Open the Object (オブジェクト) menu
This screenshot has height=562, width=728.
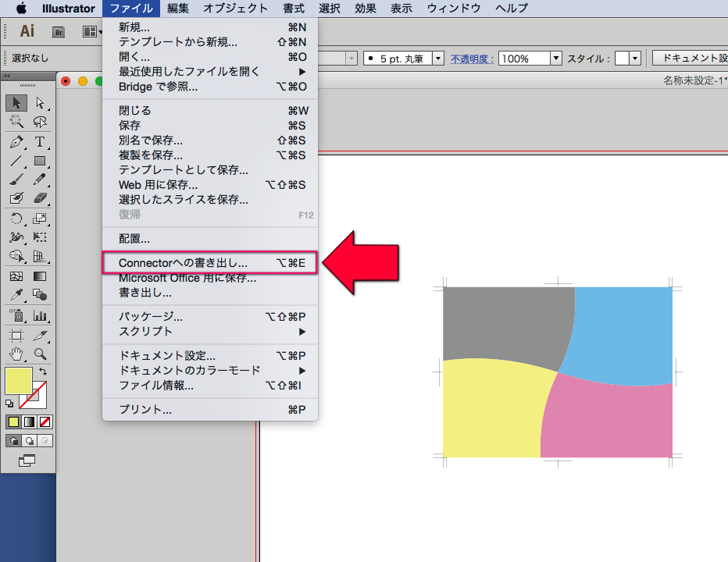click(x=235, y=9)
